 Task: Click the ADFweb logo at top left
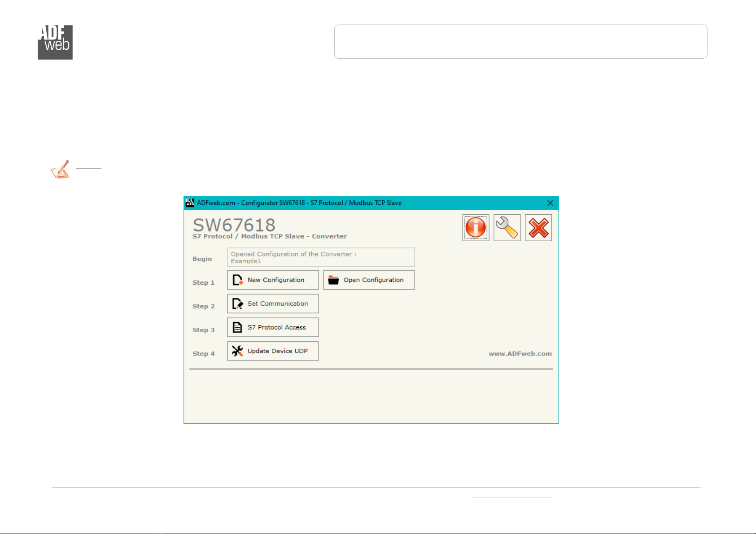tap(55, 42)
